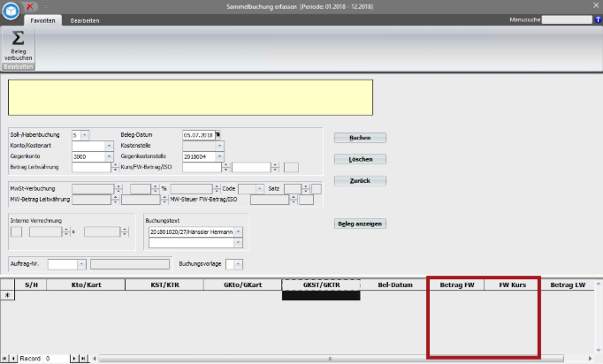Screen dimensions: 603x364
Task: Expand the Gegenkonto dropdown
Action: pos(108,156)
